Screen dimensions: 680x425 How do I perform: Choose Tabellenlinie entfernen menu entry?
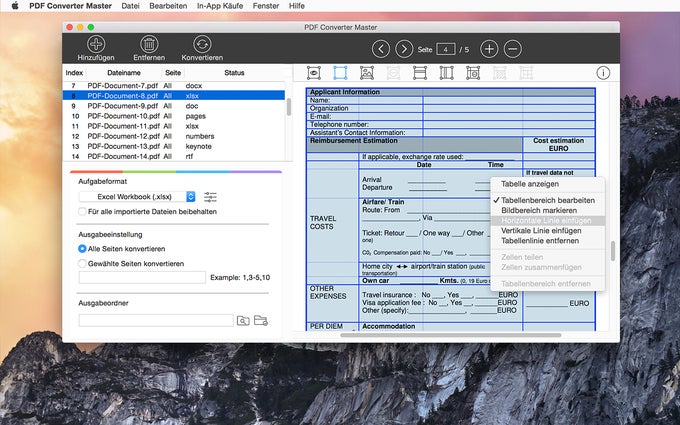coord(548,241)
